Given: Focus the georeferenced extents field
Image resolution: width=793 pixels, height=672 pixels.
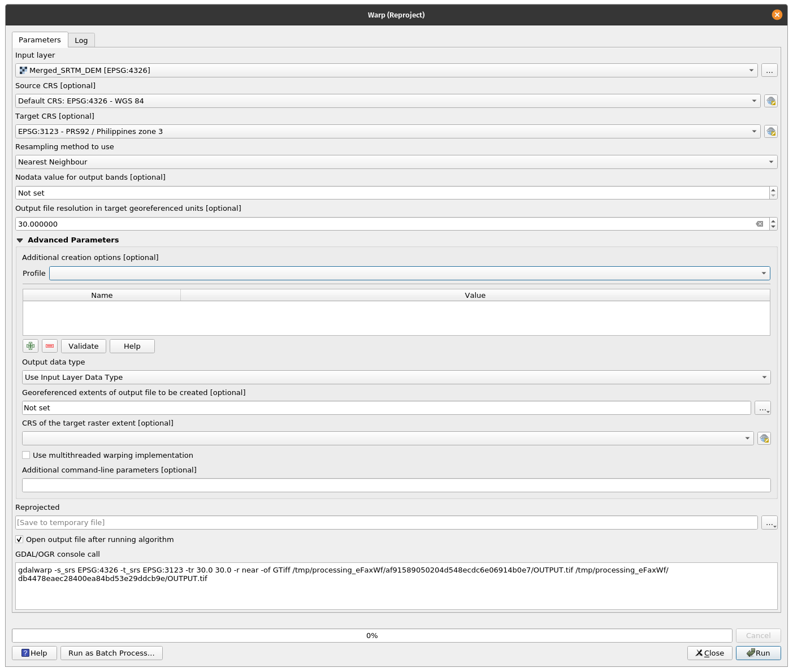Looking at the screenshot, I should point(387,408).
